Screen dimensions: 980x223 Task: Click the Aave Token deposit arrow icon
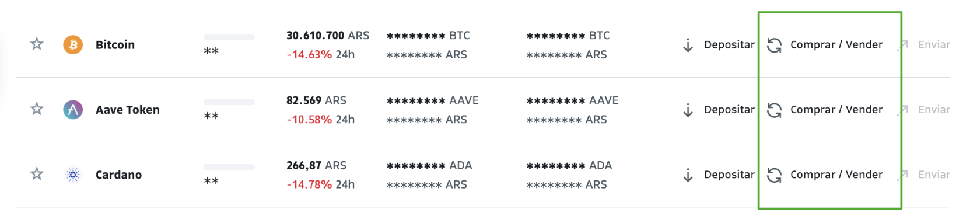[688, 110]
